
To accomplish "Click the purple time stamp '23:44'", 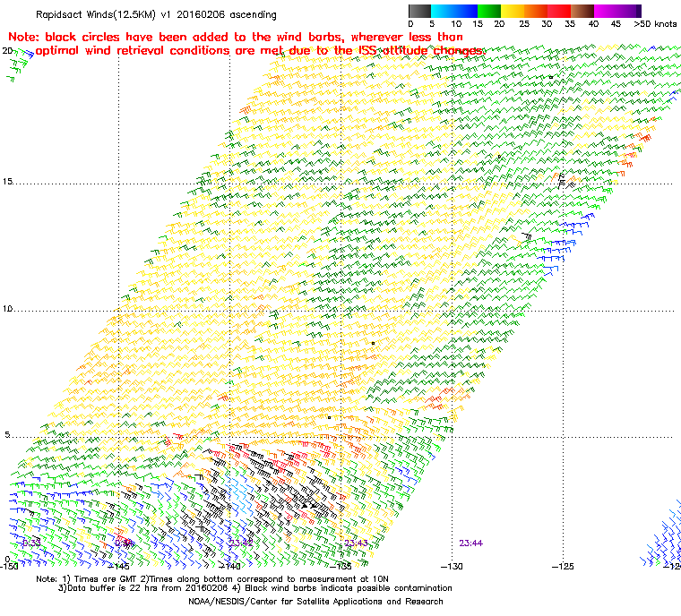I will (470, 543).
